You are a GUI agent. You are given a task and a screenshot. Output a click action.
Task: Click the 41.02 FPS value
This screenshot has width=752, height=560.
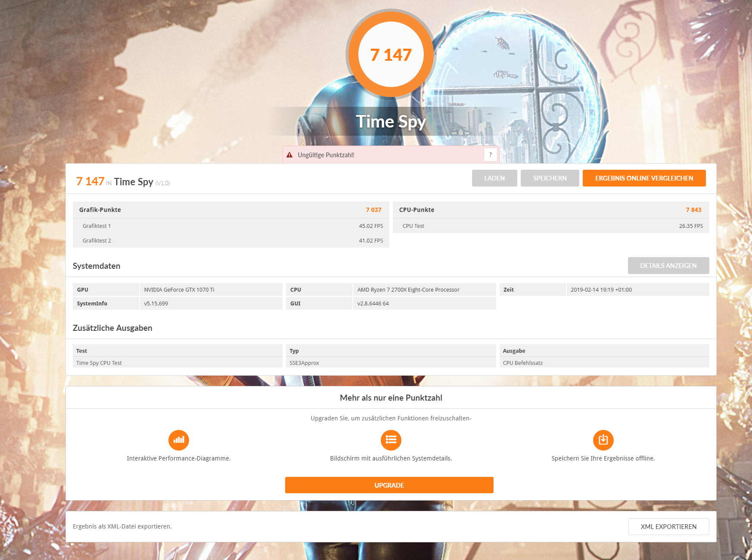[x=371, y=240]
